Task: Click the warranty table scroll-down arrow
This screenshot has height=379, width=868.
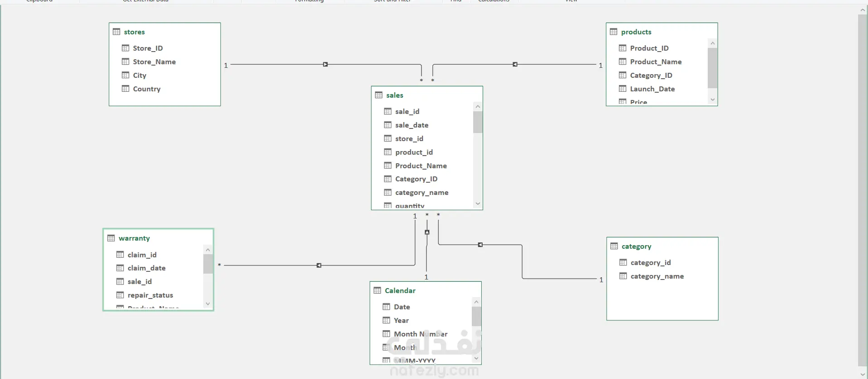Action: [208, 304]
